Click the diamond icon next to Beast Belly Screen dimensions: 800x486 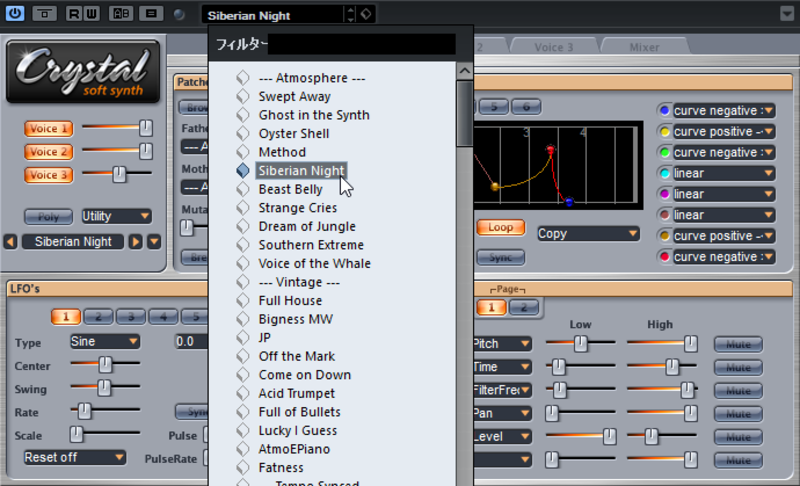pos(243,189)
